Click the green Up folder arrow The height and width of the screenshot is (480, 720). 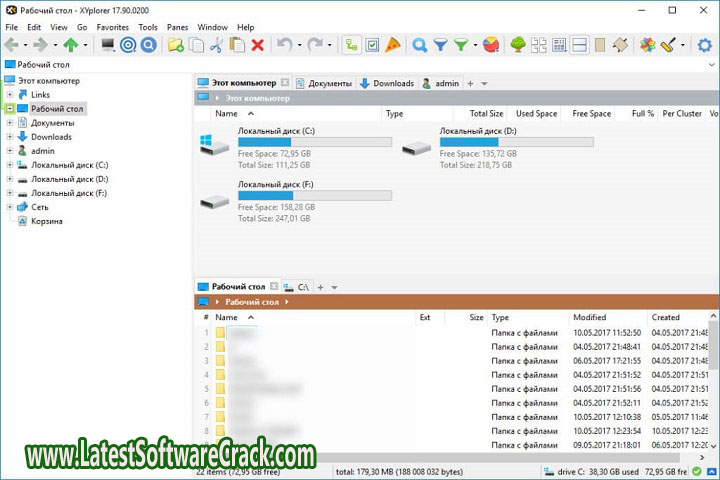pos(69,45)
